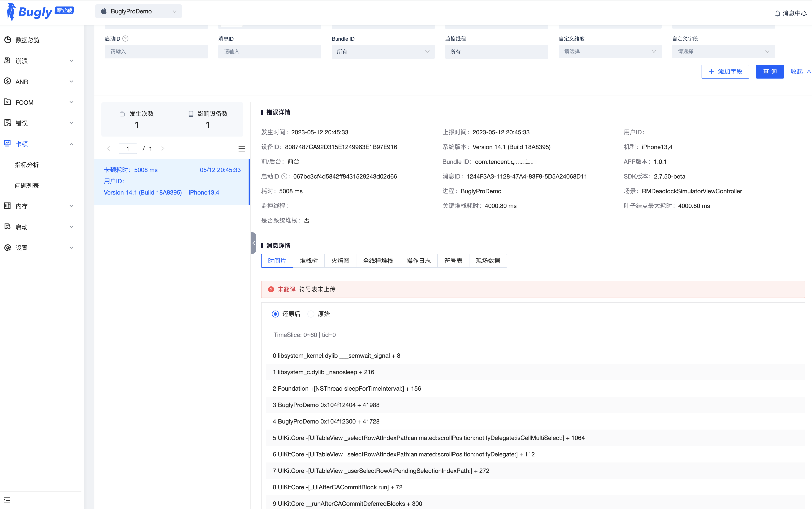Image resolution: width=812 pixels, height=509 pixels.
Task: Switch to the 符号表 tab
Action: (453, 261)
